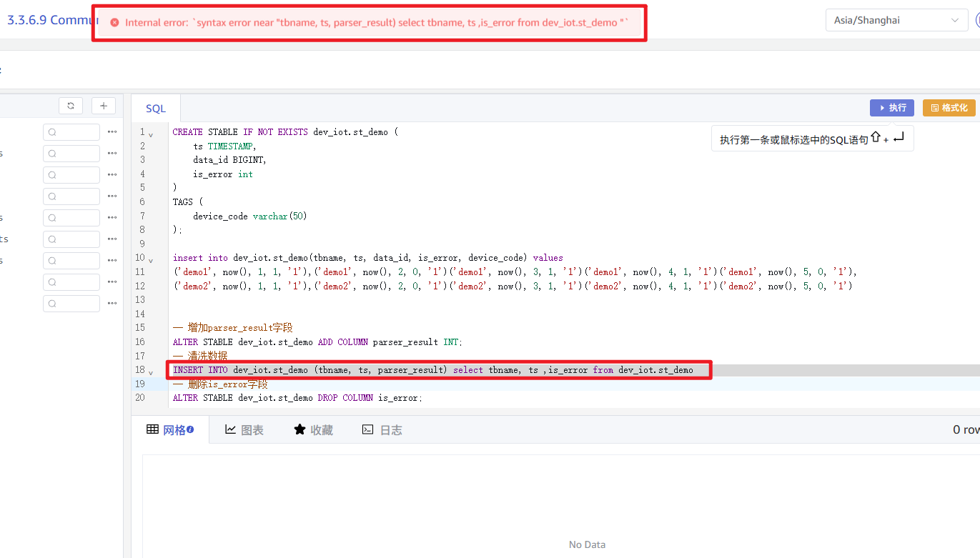Select the SQL editor tab
Image resolution: width=980 pixels, height=558 pixels.
[x=156, y=109]
